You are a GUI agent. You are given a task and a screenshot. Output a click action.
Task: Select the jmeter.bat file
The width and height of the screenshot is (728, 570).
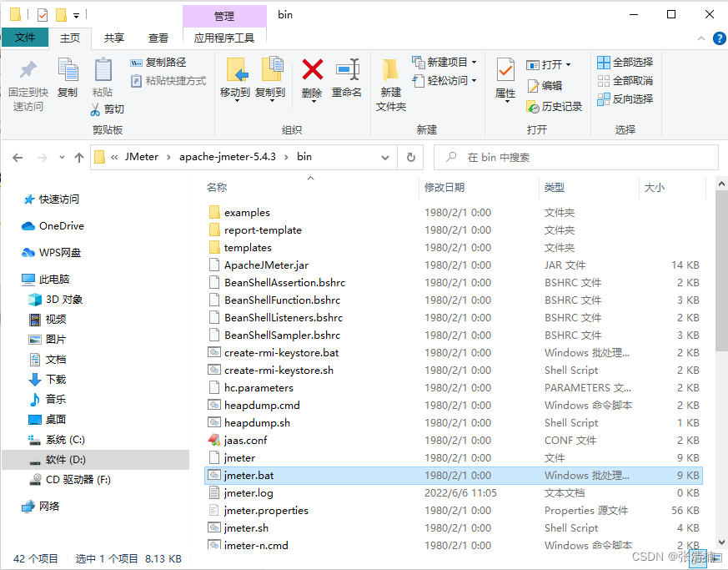pyautogui.click(x=453, y=476)
